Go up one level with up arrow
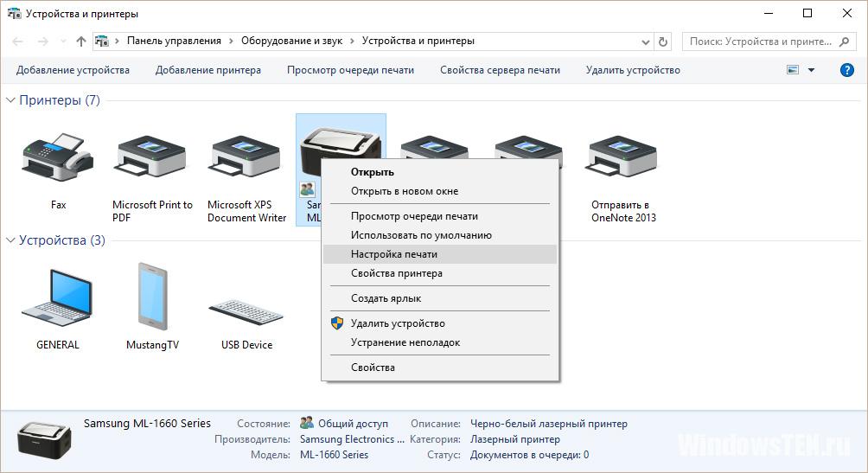The width and height of the screenshot is (868, 473). [80, 42]
